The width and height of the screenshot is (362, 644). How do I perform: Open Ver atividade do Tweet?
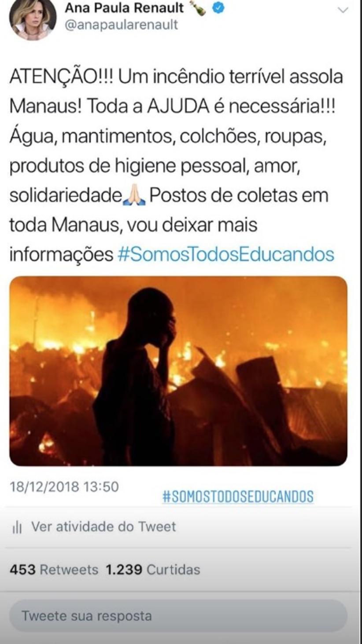(x=103, y=527)
